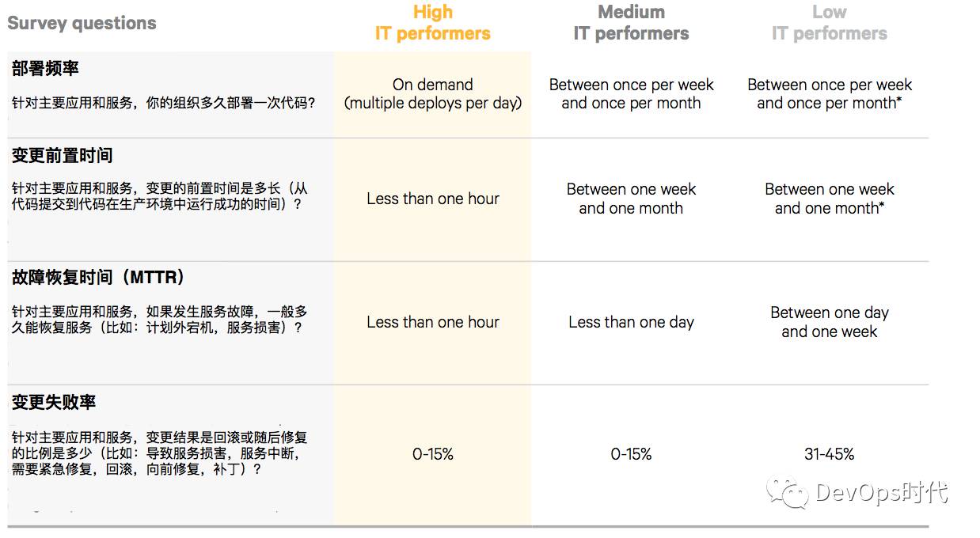
Task: Click the 31-45% failure rate value
Action: click(x=829, y=454)
